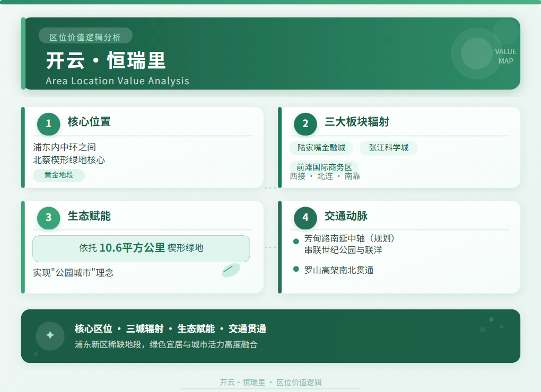Click the leaf icon in the 生态赋能 card

(230, 270)
